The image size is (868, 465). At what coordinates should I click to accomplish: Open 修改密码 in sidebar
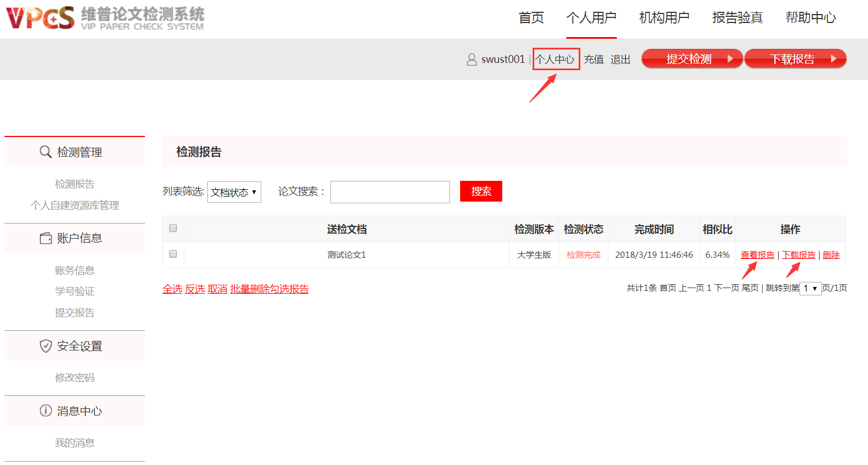[75, 377]
